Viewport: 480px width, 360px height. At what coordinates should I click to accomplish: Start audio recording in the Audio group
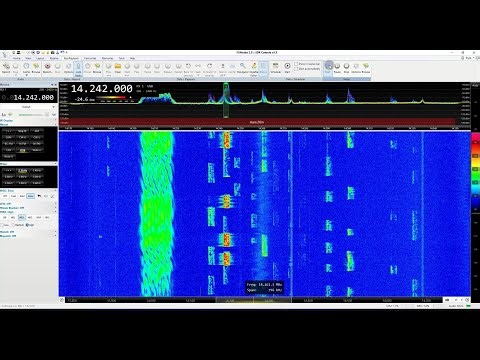(x=6, y=68)
